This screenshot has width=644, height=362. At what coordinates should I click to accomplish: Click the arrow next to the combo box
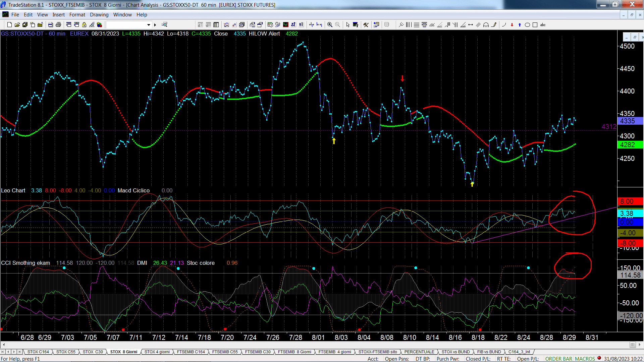click(155, 25)
